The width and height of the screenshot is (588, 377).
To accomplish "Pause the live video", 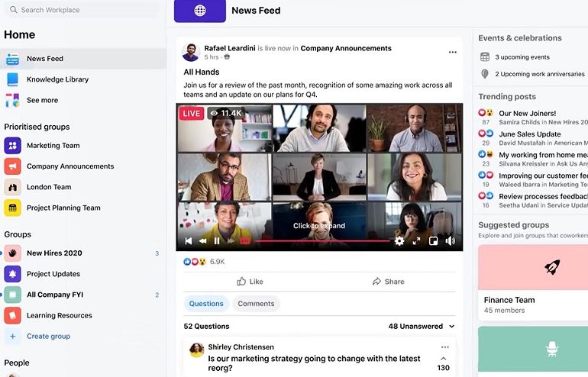I will (217, 240).
